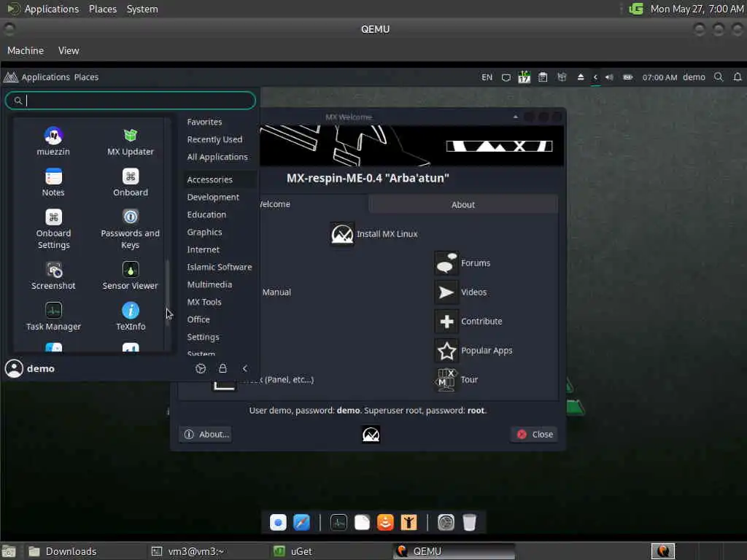Select the Education category
Image resolution: width=747 pixels, height=560 pixels.
(x=206, y=215)
